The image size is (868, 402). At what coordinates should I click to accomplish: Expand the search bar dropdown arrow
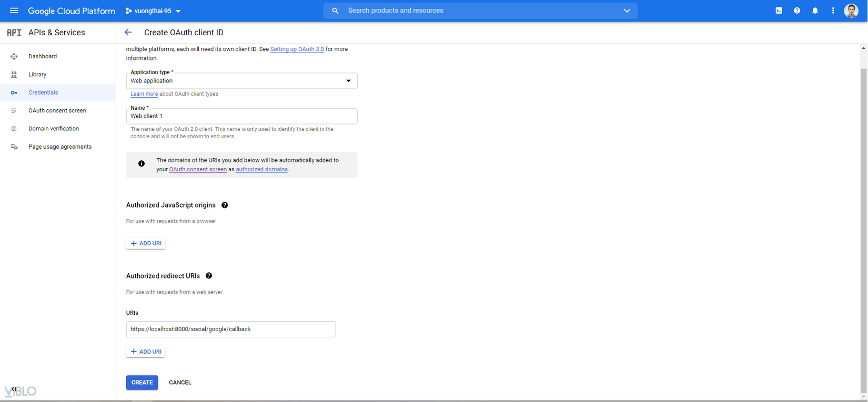[x=627, y=11]
